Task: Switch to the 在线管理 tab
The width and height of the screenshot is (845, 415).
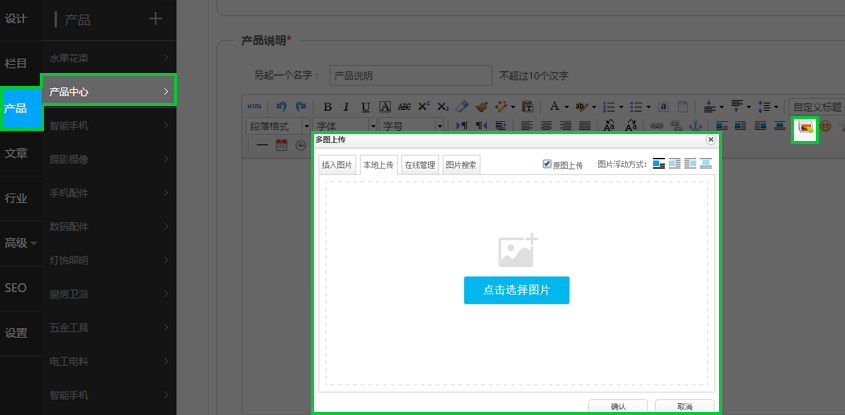Action: [419, 165]
